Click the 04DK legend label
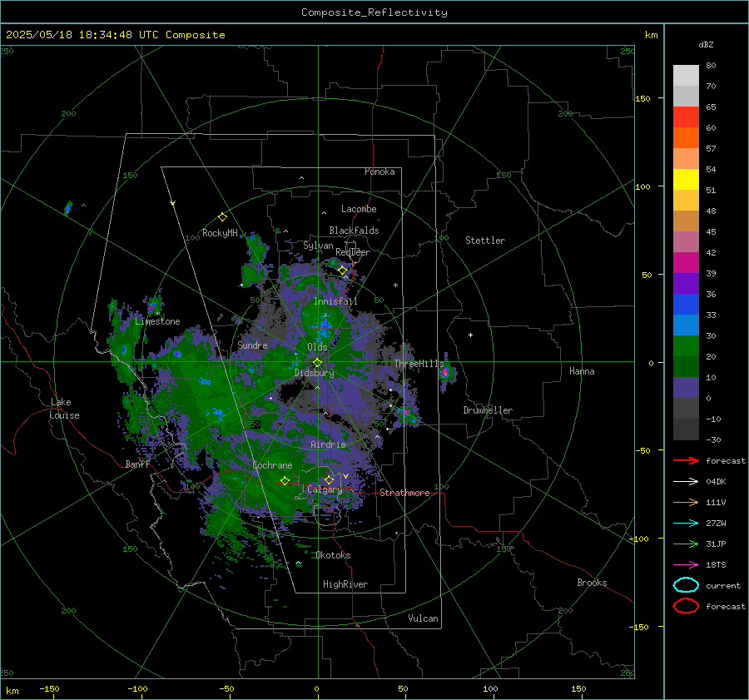 716,482
